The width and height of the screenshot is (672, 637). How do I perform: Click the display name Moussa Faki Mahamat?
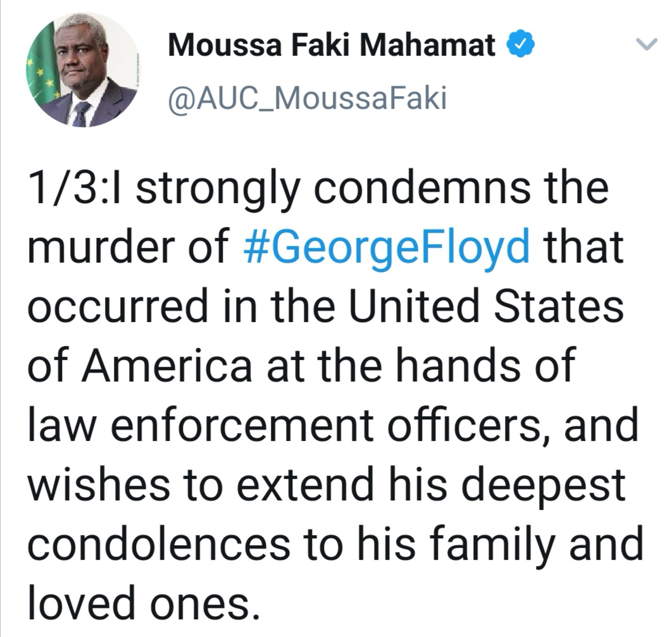pyautogui.click(x=332, y=44)
